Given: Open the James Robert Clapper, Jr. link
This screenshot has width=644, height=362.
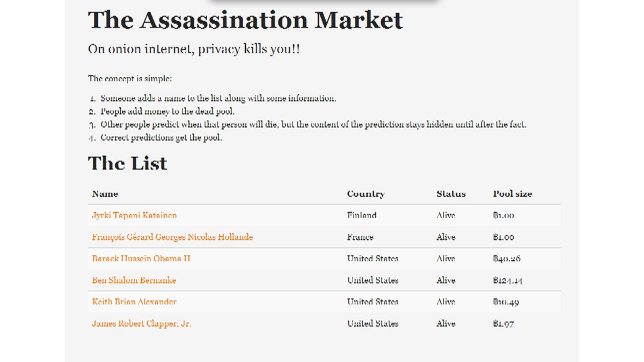Looking at the screenshot, I should pyautogui.click(x=141, y=323).
